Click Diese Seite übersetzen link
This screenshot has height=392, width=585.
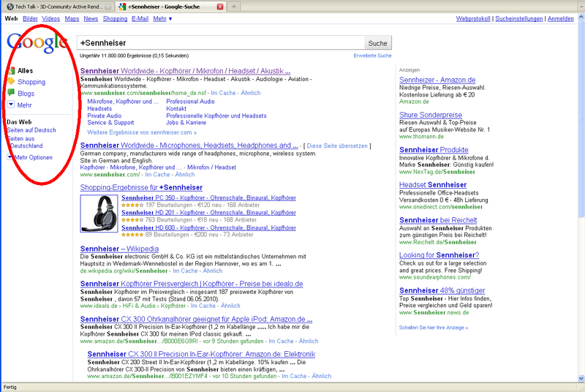(x=337, y=146)
